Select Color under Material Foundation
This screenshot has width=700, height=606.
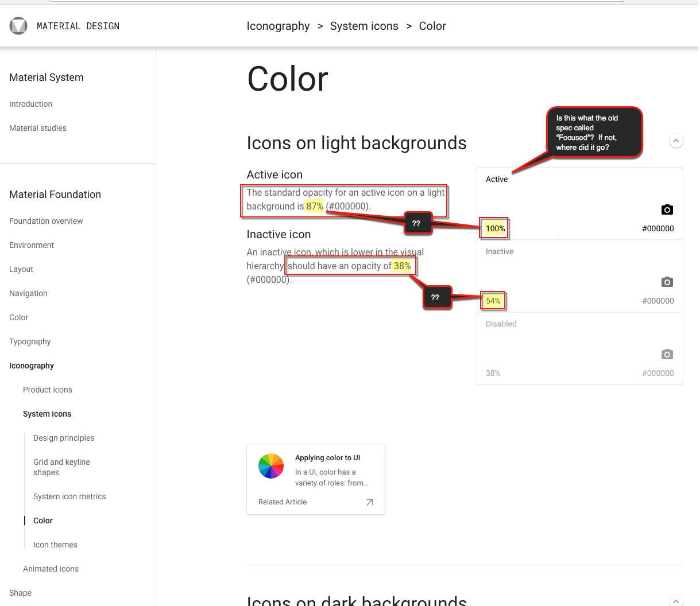point(18,317)
